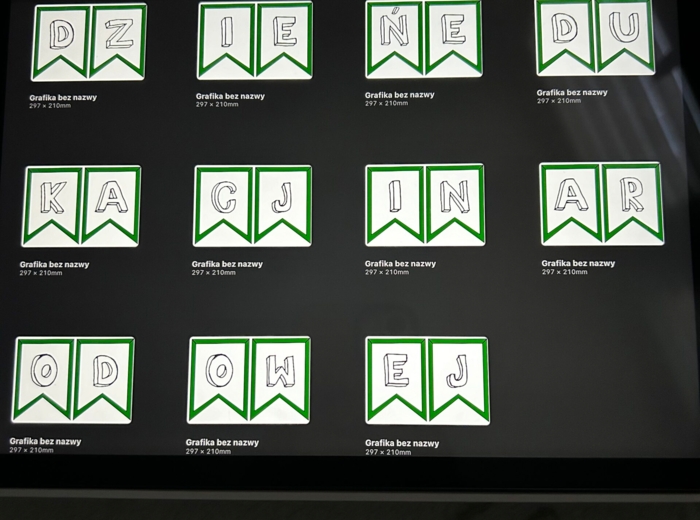Open the design with letters I and E

[255, 41]
